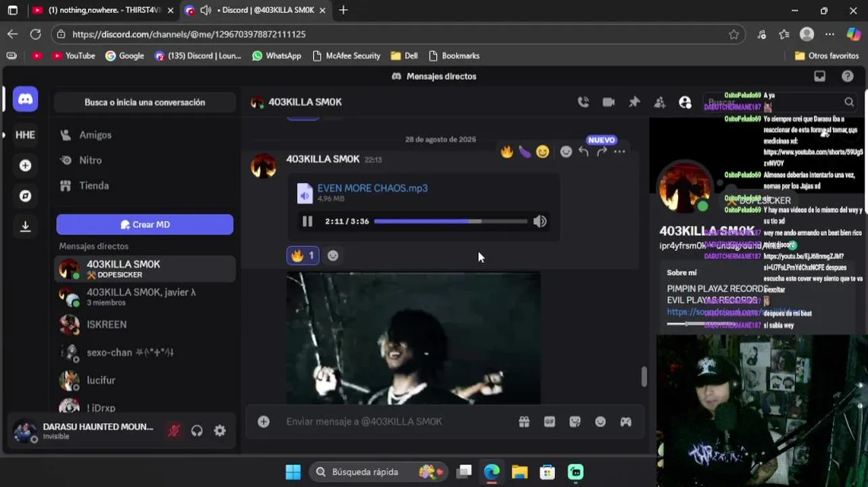Click the address bar URL

[x=189, y=34]
